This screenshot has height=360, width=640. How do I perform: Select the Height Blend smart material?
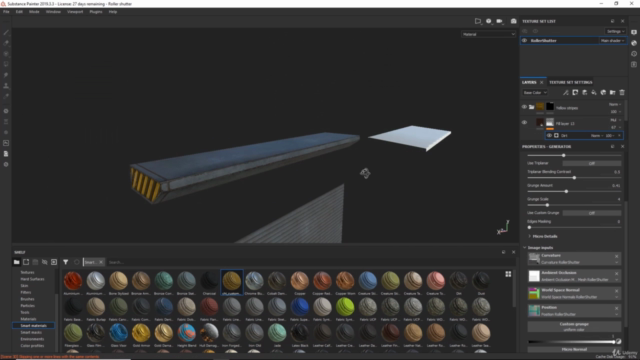coord(187,335)
